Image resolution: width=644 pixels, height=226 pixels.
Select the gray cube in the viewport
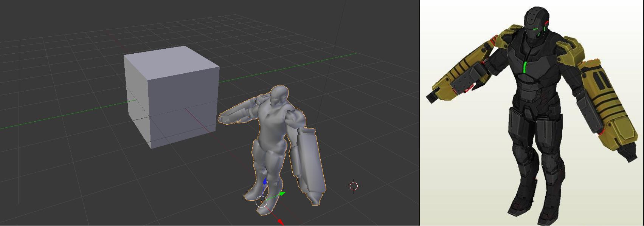click(x=172, y=97)
